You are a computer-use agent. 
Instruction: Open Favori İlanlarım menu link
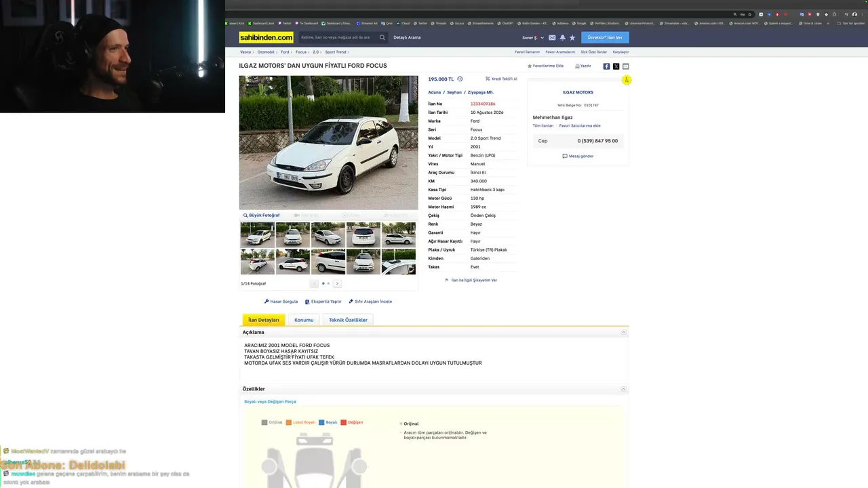click(527, 52)
